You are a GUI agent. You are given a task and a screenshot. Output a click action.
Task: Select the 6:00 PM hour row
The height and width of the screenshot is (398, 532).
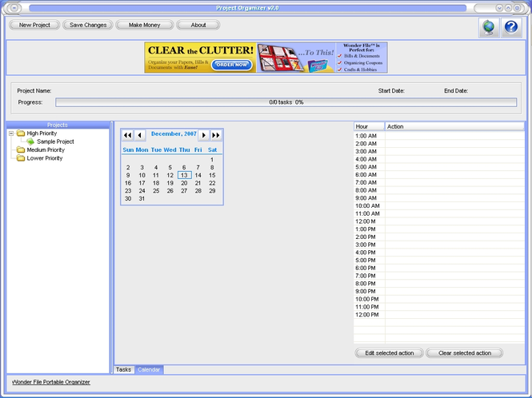click(438, 269)
